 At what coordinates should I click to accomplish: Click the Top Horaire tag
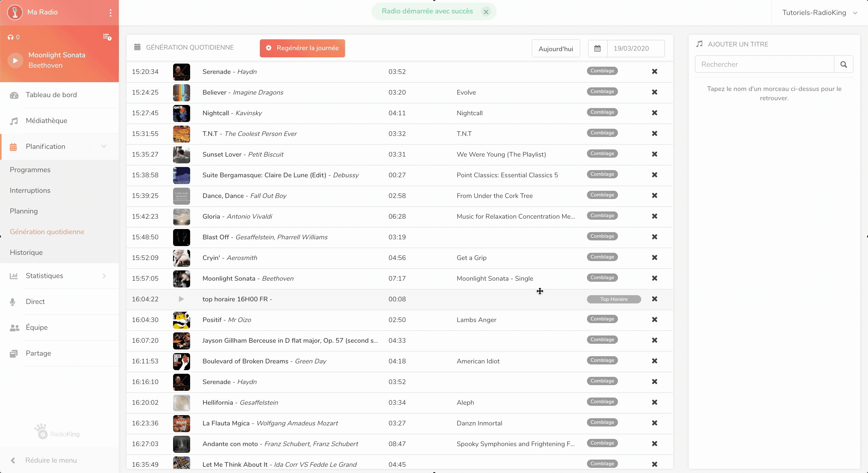(x=614, y=299)
